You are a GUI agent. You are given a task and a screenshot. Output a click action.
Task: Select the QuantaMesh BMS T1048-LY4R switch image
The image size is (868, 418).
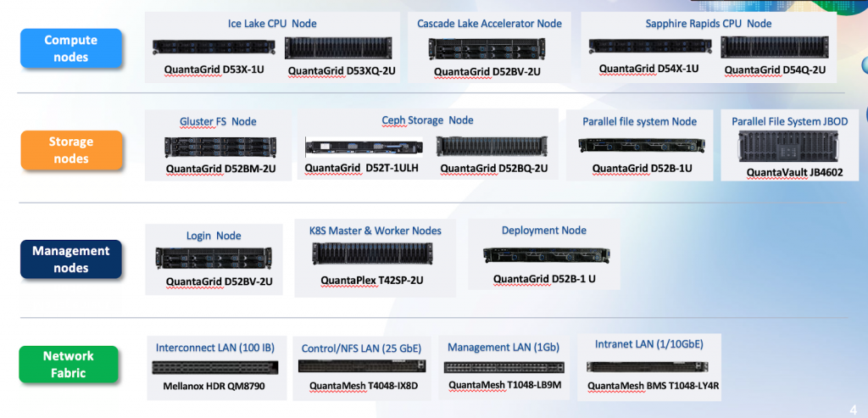tap(647, 366)
